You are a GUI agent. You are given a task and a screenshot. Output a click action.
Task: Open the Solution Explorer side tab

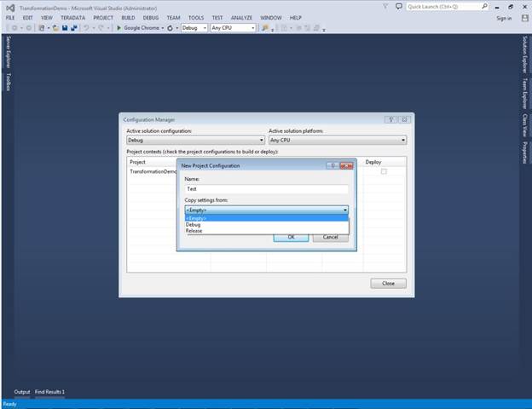point(525,55)
